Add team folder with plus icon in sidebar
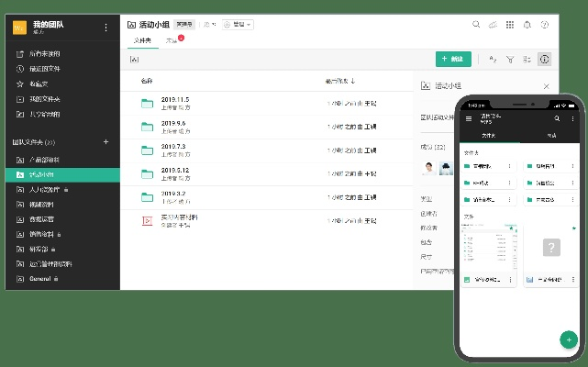This screenshot has width=588, height=367. [105, 142]
